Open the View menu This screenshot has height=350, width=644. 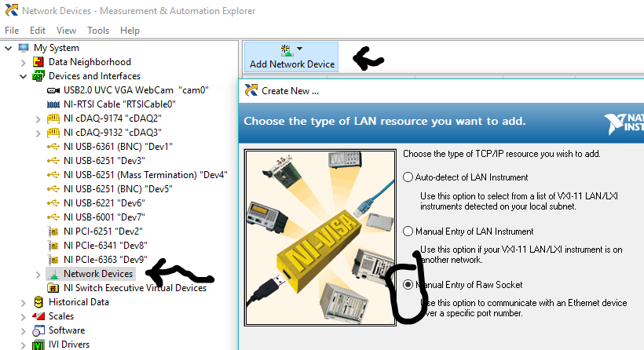click(x=66, y=31)
